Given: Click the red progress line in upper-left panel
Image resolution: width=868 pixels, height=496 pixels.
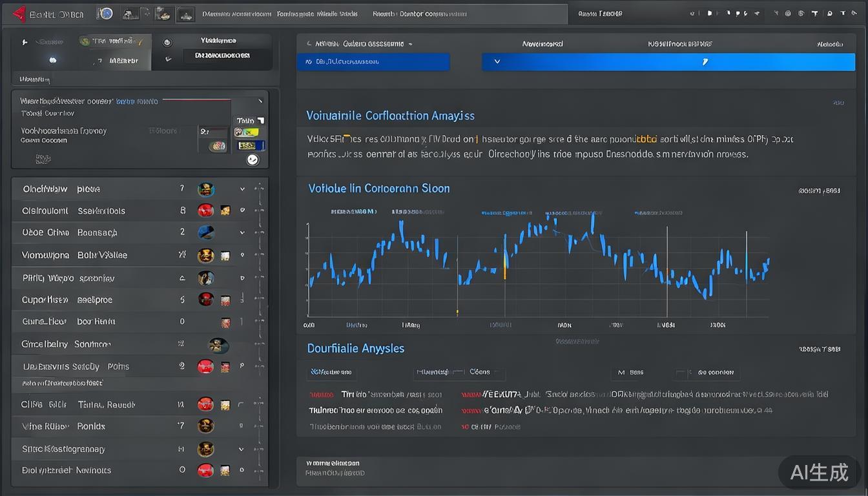Looking at the screenshot, I should coord(196,100).
